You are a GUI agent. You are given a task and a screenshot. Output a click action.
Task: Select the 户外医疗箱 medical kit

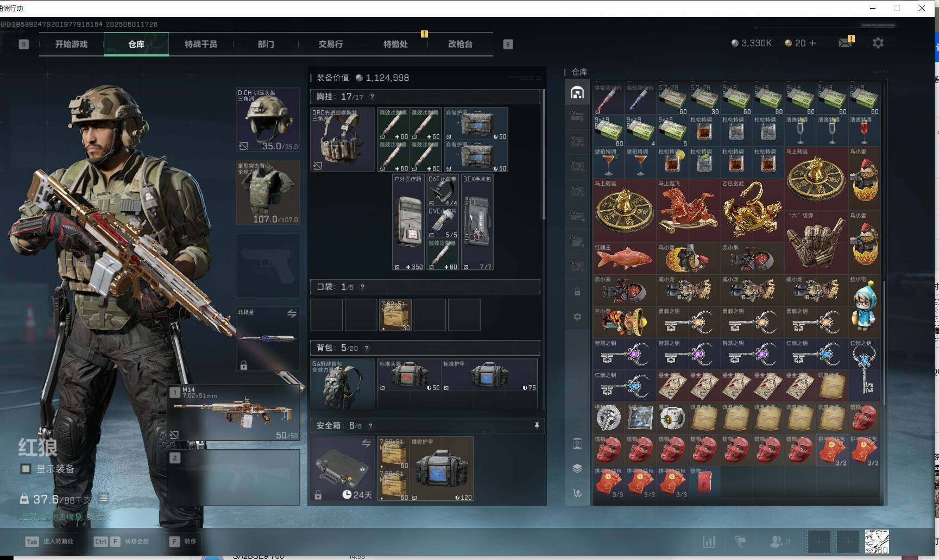point(408,222)
